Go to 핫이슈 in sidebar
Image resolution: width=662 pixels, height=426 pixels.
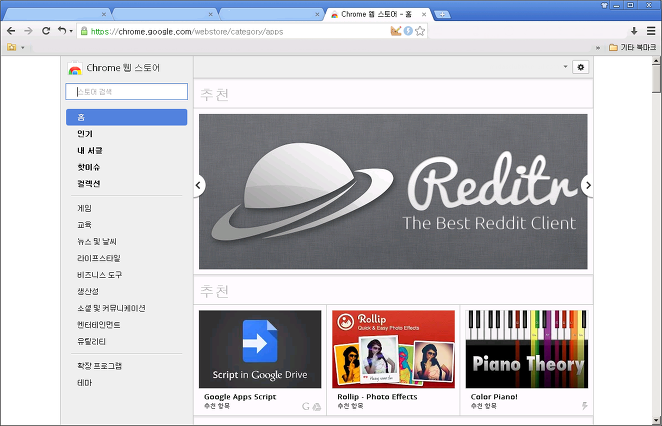tap(88, 167)
